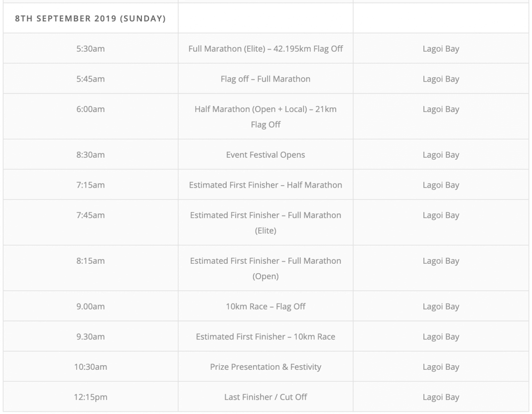
Task: Select the Flag off – Full Marathon entry
Action: 266,79
